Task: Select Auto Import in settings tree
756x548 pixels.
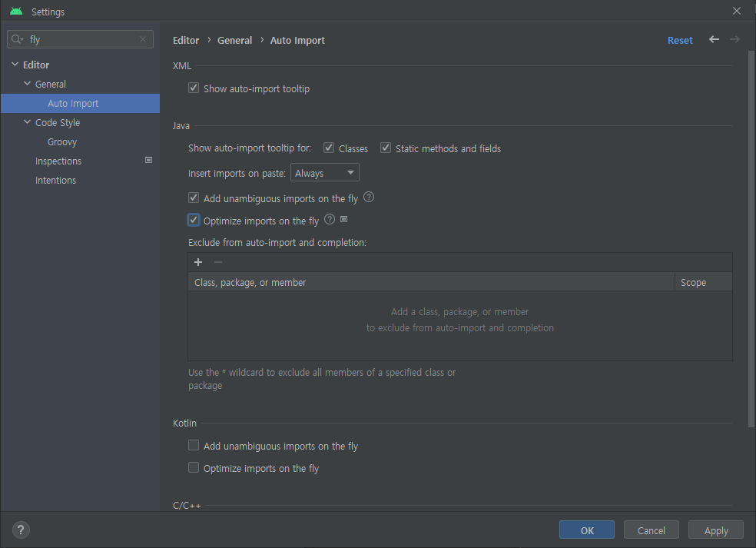Action: coord(80,103)
